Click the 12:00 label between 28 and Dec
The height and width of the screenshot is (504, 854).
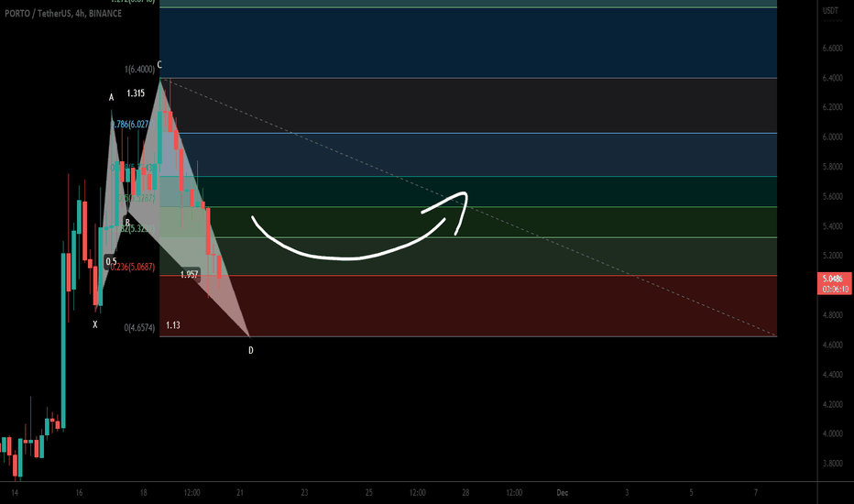[514, 493]
